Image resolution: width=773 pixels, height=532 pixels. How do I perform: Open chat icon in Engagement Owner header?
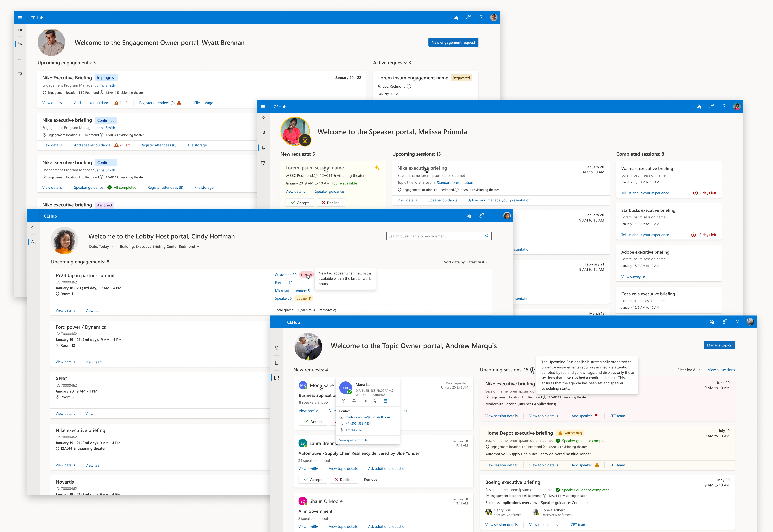(x=455, y=18)
